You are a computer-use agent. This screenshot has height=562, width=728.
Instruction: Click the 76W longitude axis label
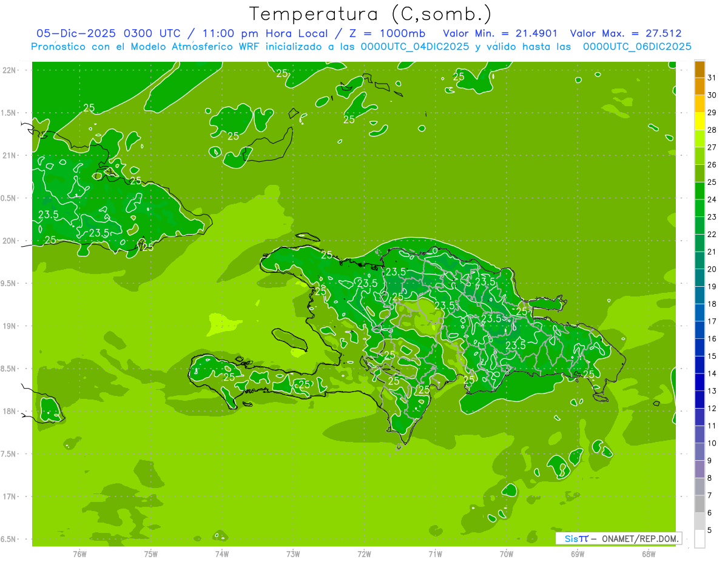point(79,554)
